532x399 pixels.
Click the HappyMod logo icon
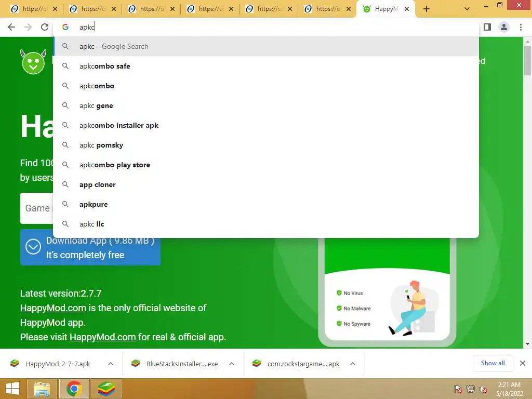[x=33, y=62]
